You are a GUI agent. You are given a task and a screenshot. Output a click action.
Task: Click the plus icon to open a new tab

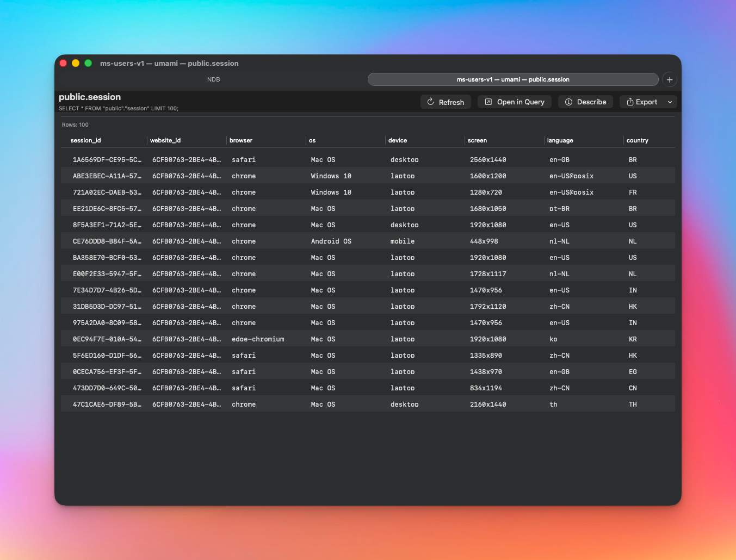[670, 79]
